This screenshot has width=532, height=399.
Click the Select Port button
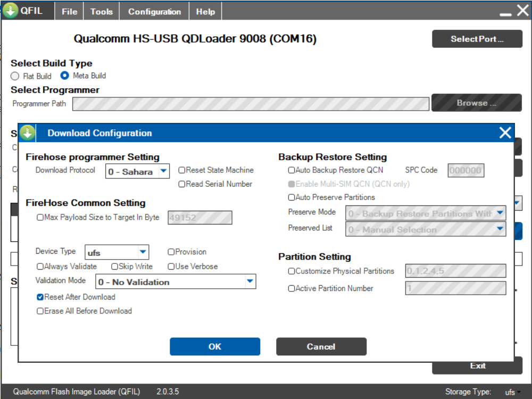click(477, 39)
